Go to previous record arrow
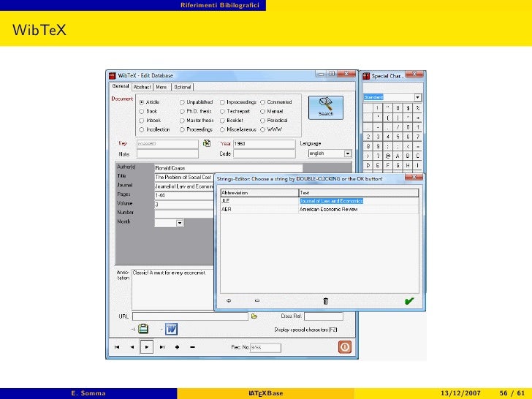This screenshot has height=399, width=532. coord(132,347)
